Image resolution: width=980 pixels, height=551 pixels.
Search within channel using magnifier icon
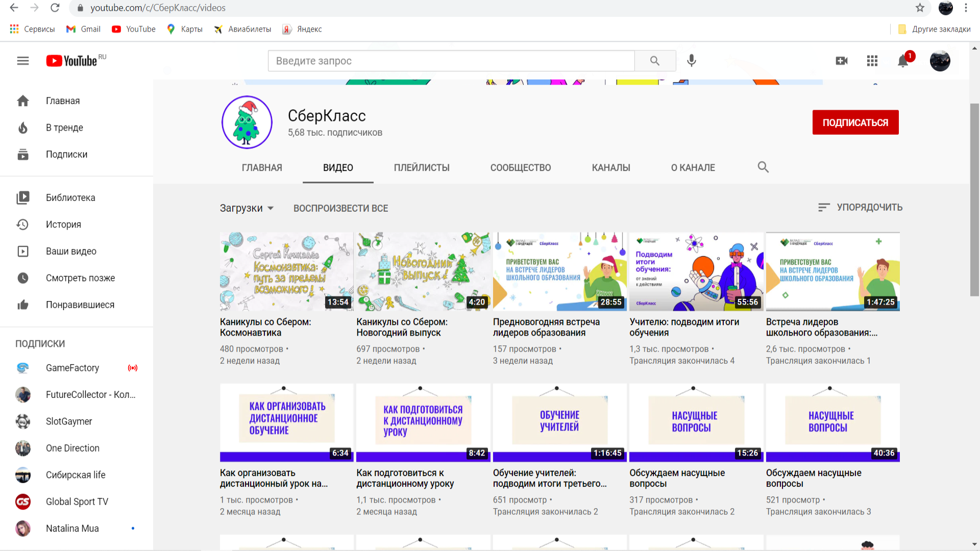[x=763, y=167]
